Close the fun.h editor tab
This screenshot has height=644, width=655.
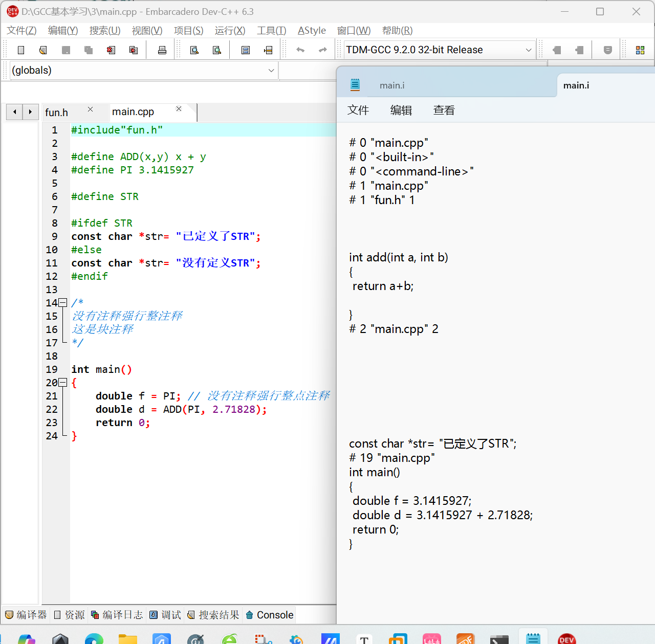click(90, 109)
